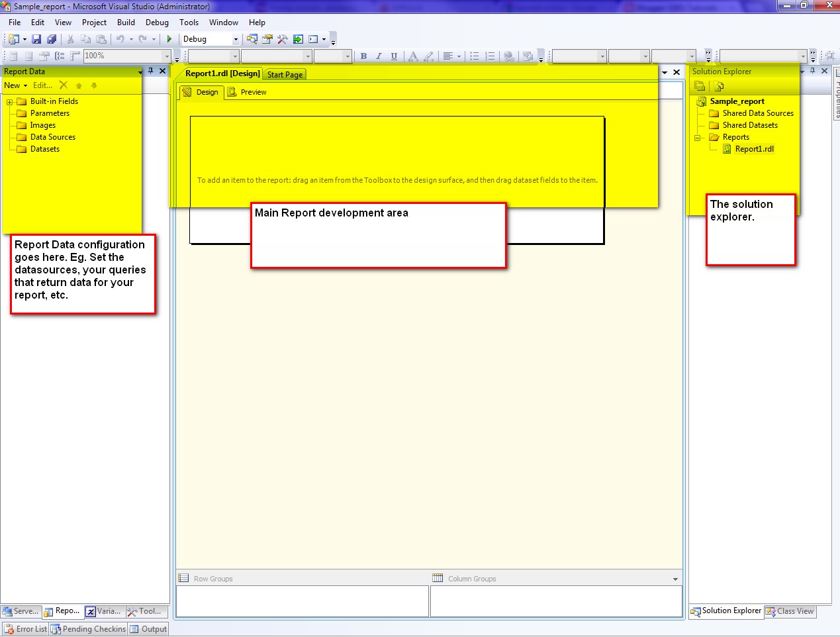This screenshot has width=840, height=637.
Task: Toggle Bold formatting button
Action: coord(363,56)
